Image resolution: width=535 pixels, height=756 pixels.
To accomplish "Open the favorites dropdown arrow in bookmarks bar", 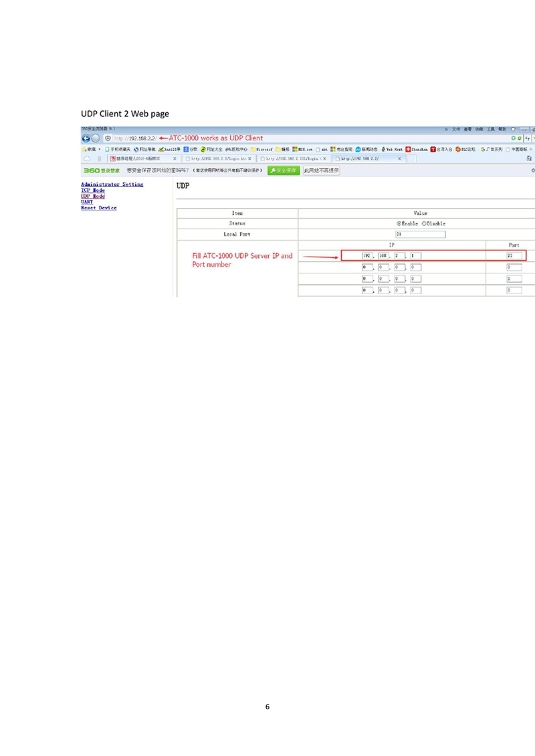I will coord(100,150).
